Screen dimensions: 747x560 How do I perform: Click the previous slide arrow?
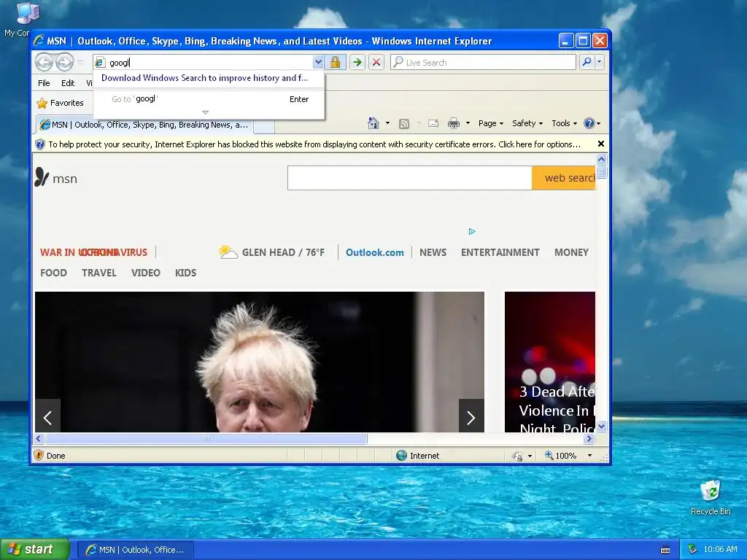click(47, 416)
